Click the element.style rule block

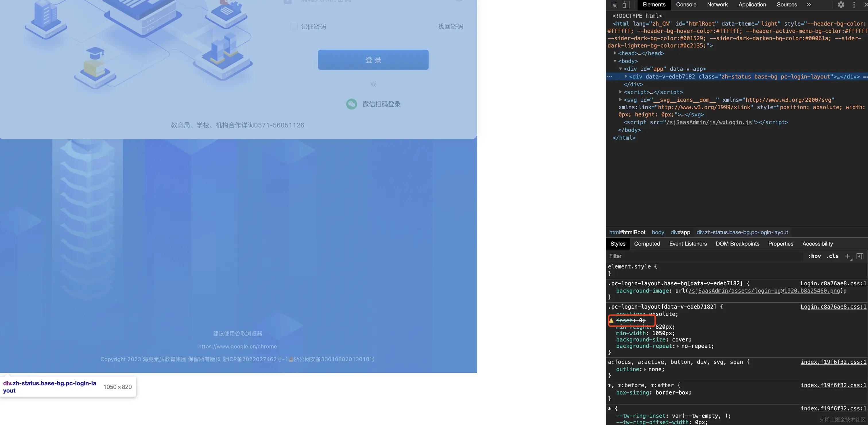pos(737,270)
